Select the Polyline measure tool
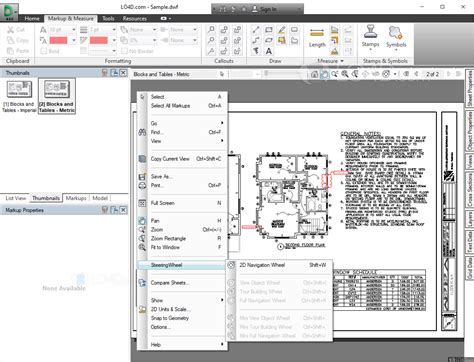The image size is (474, 362). [x=335, y=40]
